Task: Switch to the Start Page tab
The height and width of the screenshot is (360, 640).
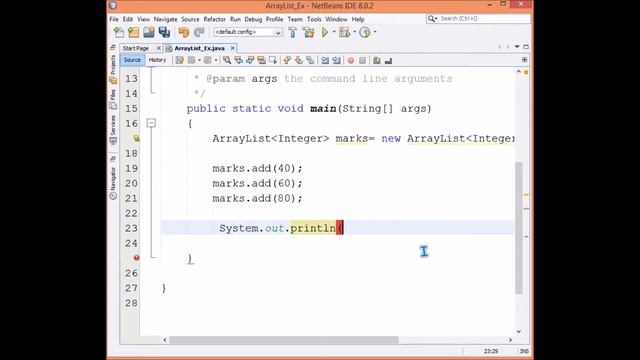Action: coord(136,48)
